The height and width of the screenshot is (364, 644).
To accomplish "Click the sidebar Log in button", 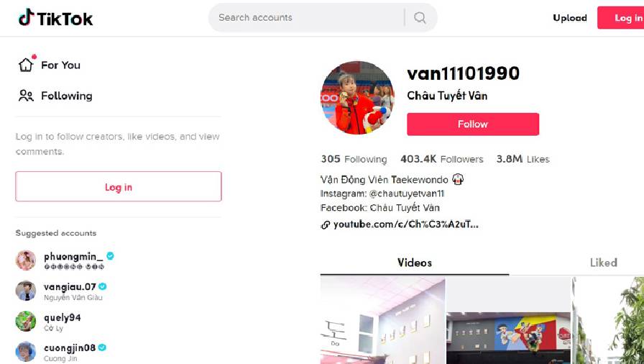I will (119, 186).
